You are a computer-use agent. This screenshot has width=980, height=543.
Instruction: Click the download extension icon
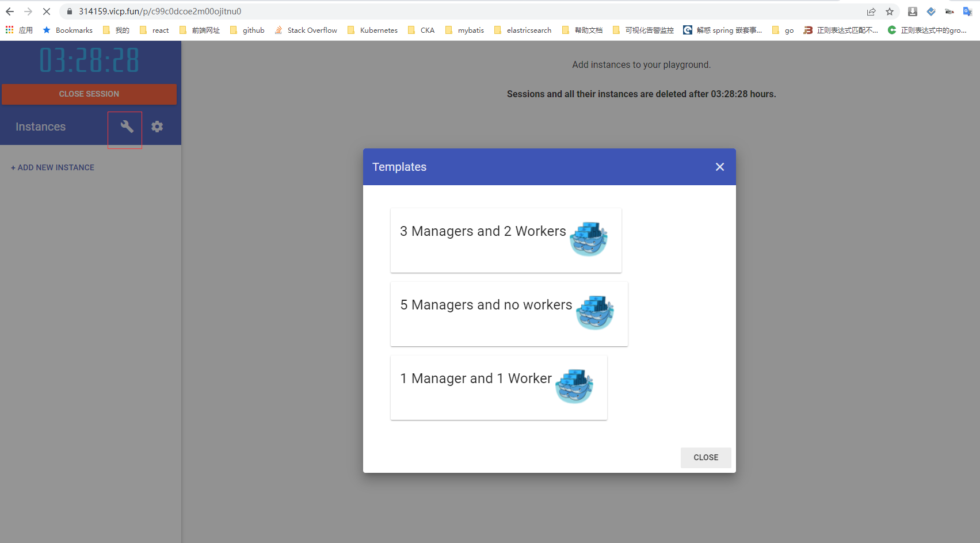tap(913, 12)
